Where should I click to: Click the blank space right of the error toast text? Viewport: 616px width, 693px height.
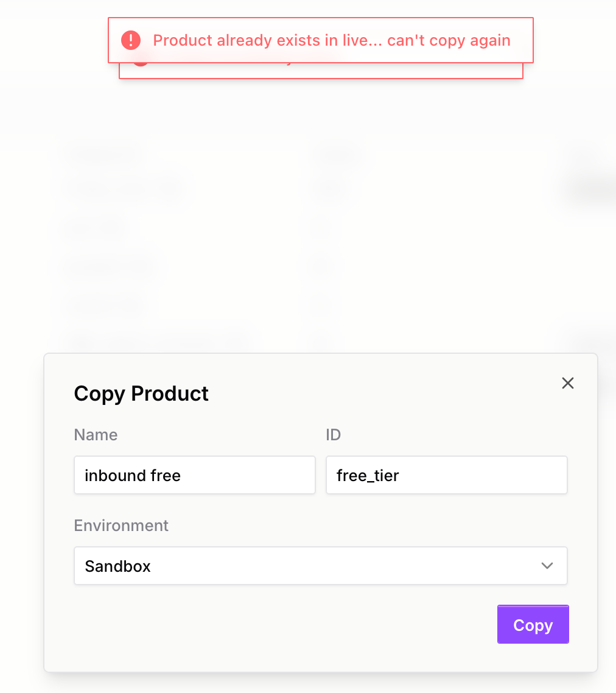pyautogui.click(x=521, y=40)
